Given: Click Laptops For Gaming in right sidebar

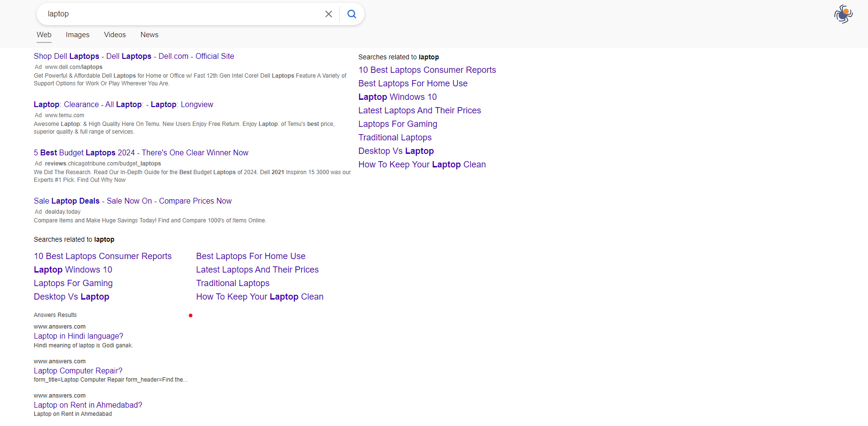Looking at the screenshot, I should coord(398,124).
